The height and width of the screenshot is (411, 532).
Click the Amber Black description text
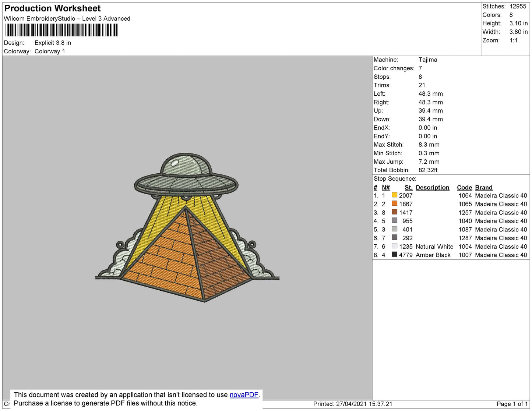click(x=433, y=255)
